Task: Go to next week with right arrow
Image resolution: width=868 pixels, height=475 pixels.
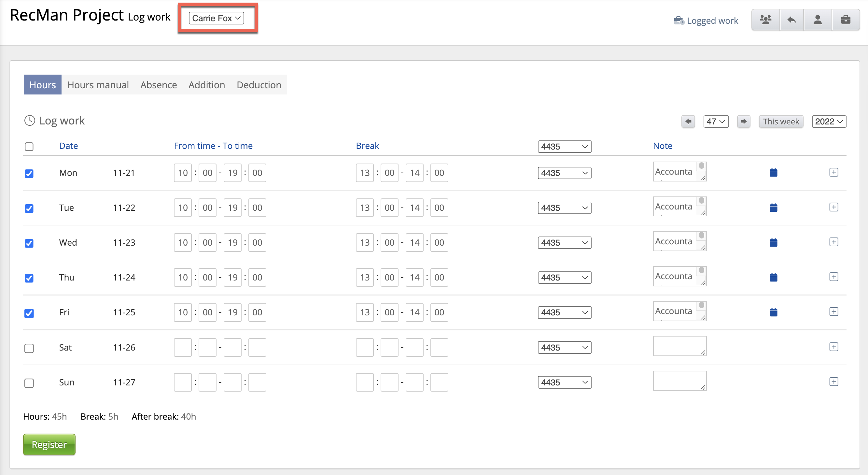Action: click(x=743, y=122)
